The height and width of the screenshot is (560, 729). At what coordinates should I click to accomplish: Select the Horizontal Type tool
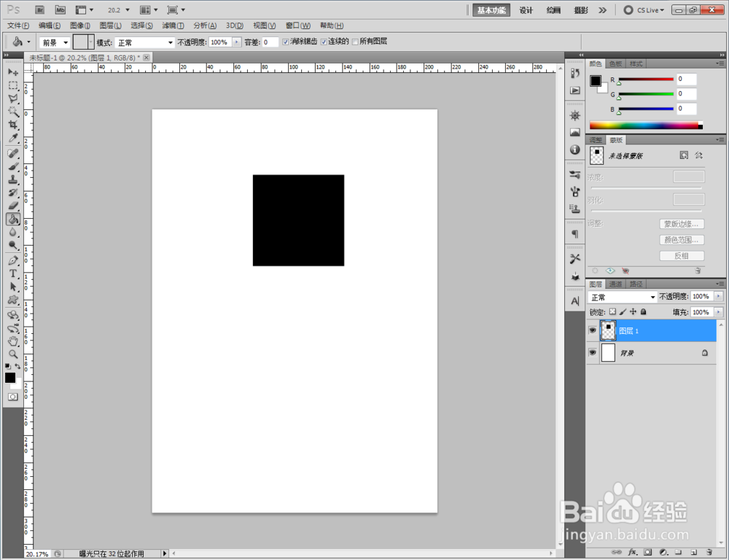[x=13, y=273]
